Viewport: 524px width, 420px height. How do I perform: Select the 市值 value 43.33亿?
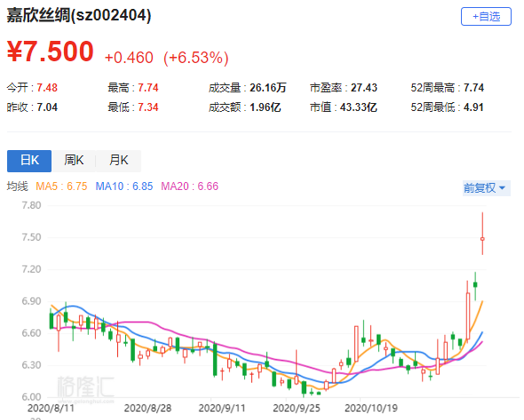[x=359, y=107]
